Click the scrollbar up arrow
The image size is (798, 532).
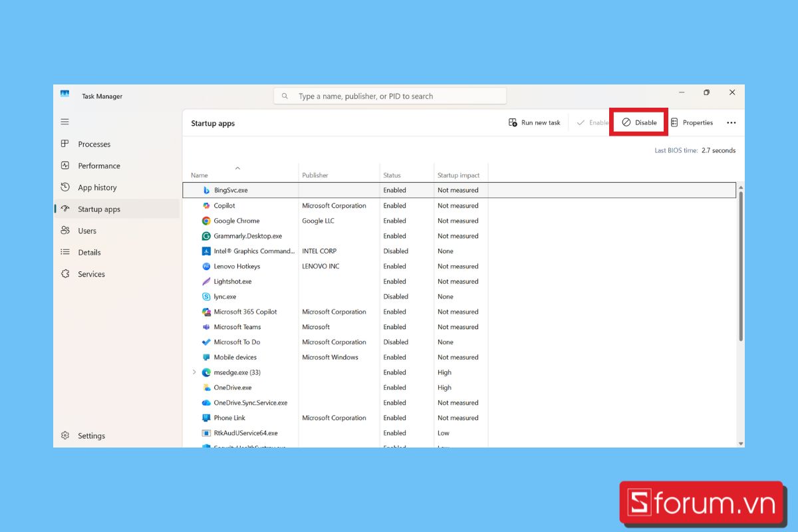click(x=741, y=188)
